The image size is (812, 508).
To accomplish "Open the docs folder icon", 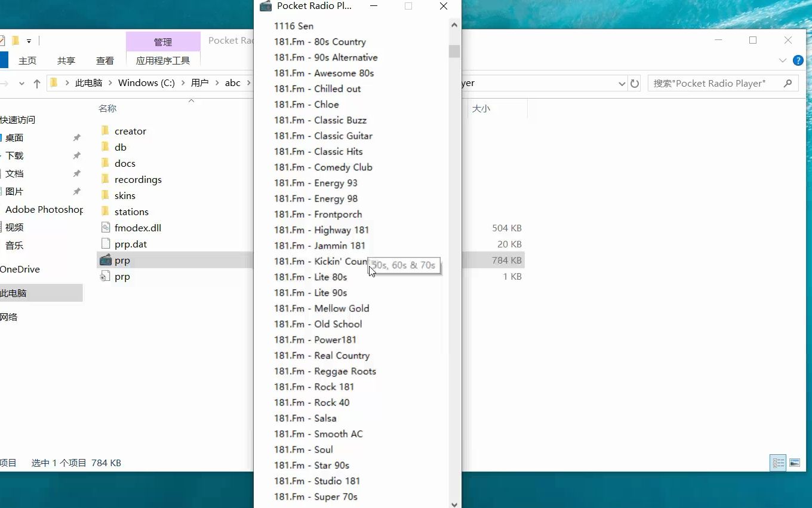I will pyautogui.click(x=105, y=163).
